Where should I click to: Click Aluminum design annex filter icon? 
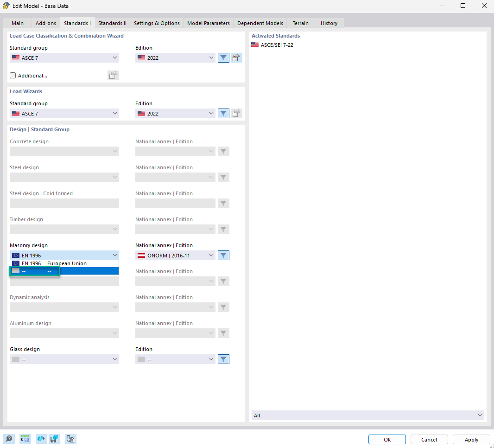click(223, 333)
